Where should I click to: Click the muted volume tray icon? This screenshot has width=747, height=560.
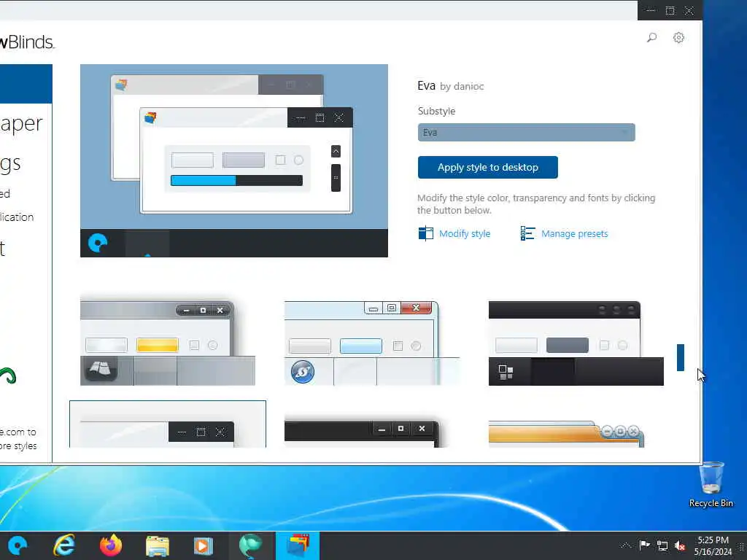coord(681,546)
